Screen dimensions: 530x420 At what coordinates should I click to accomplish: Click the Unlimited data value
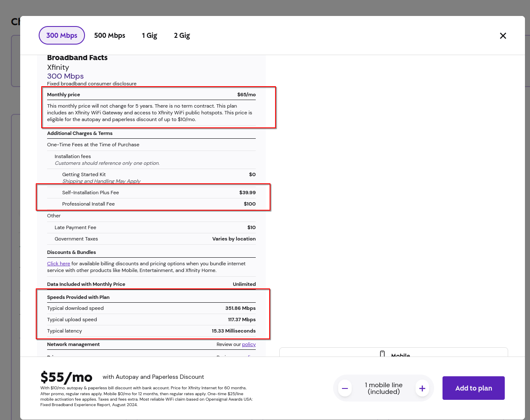pos(244,284)
